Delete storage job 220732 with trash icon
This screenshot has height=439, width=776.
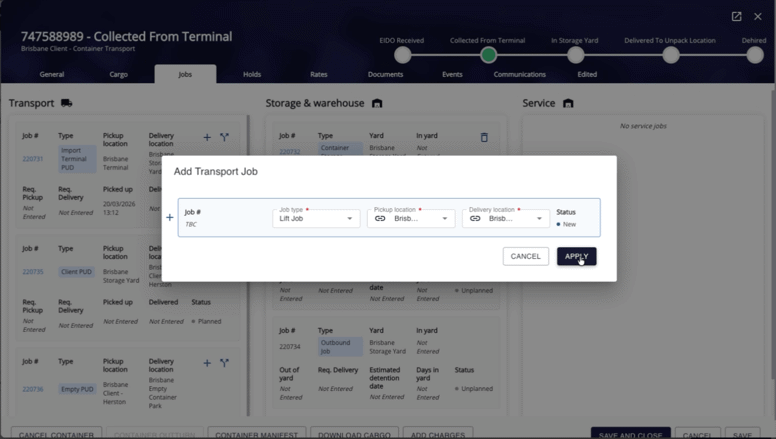point(484,137)
